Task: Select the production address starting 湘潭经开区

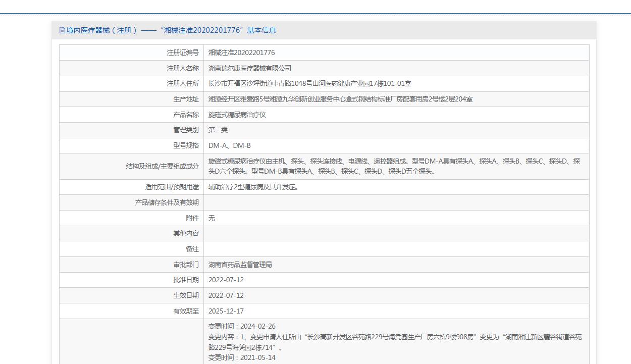Action: click(x=341, y=99)
